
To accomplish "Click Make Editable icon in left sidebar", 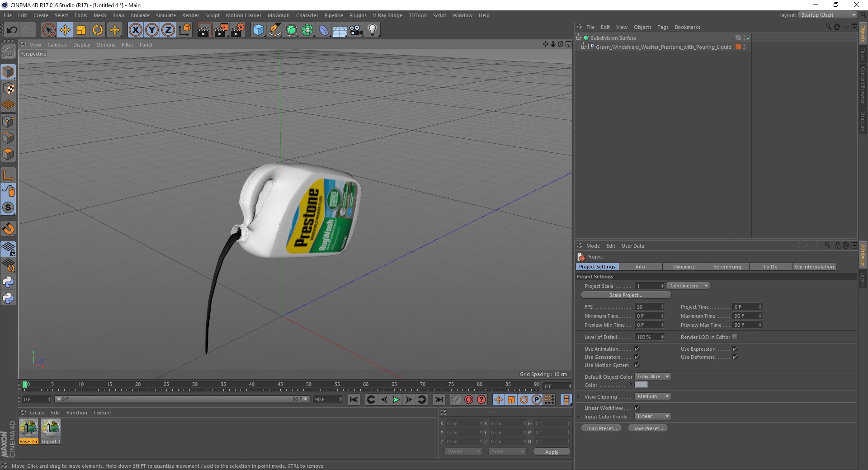I will pos(8,52).
